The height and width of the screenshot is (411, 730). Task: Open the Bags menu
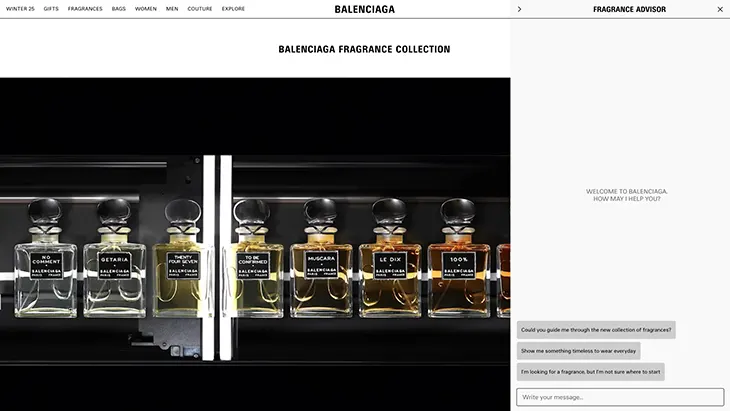point(119,9)
